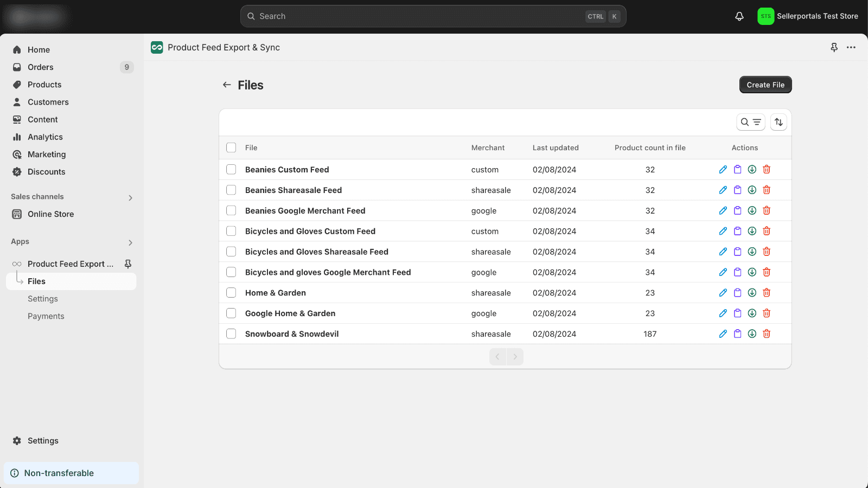
Task: Delete the Snowboard & Snowdevil file
Action: point(767,334)
